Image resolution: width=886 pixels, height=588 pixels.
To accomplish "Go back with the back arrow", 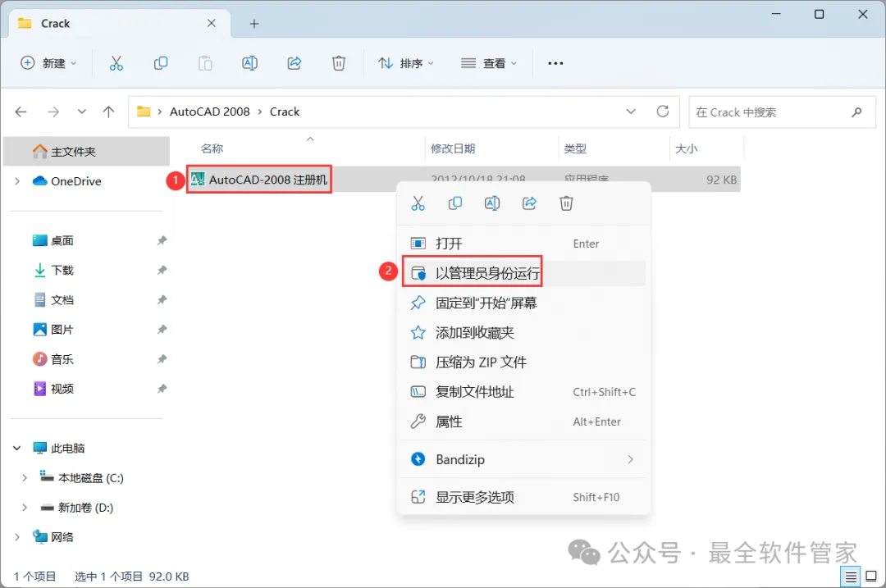I will click(21, 112).
